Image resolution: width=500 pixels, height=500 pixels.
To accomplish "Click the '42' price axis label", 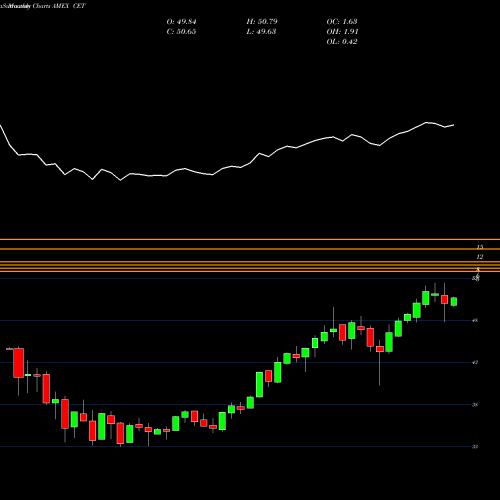I will pos(475,362).
